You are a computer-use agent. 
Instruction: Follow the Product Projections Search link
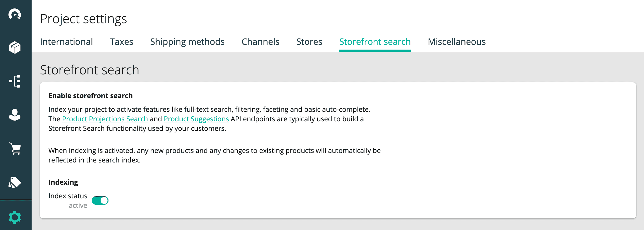point(105,119)
